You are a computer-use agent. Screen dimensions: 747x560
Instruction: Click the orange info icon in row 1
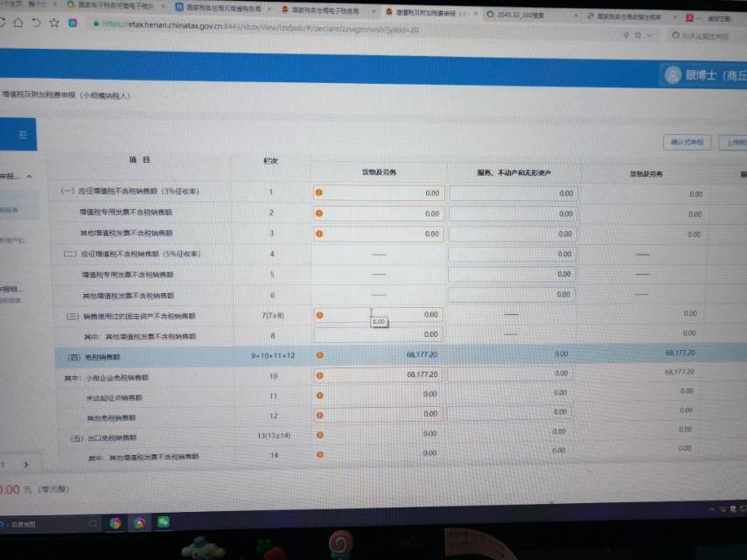click(319, 192)
